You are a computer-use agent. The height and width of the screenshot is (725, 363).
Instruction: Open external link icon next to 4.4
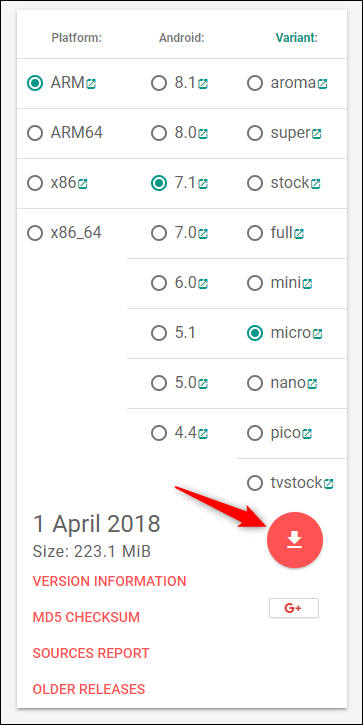click(203, 434)
